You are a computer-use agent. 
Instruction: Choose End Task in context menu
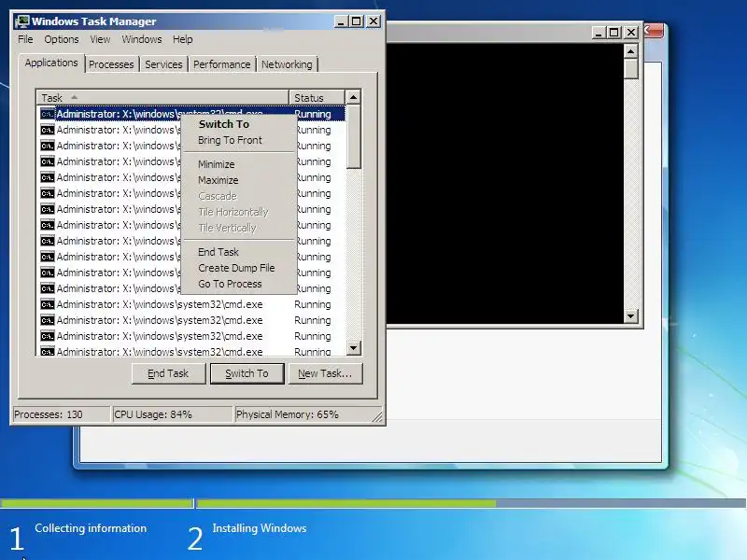218,252
